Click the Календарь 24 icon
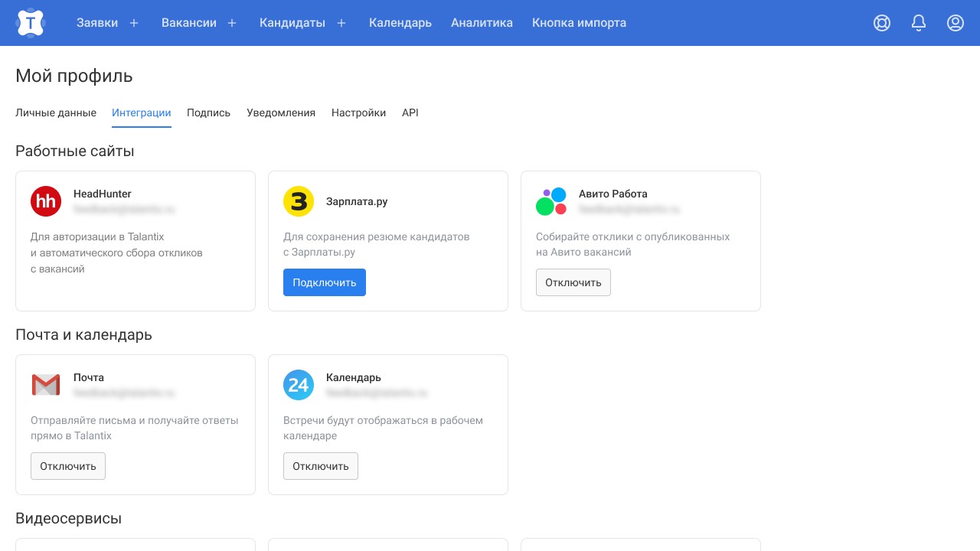Viewport: 980px width, 551px height. click(299, 385)
